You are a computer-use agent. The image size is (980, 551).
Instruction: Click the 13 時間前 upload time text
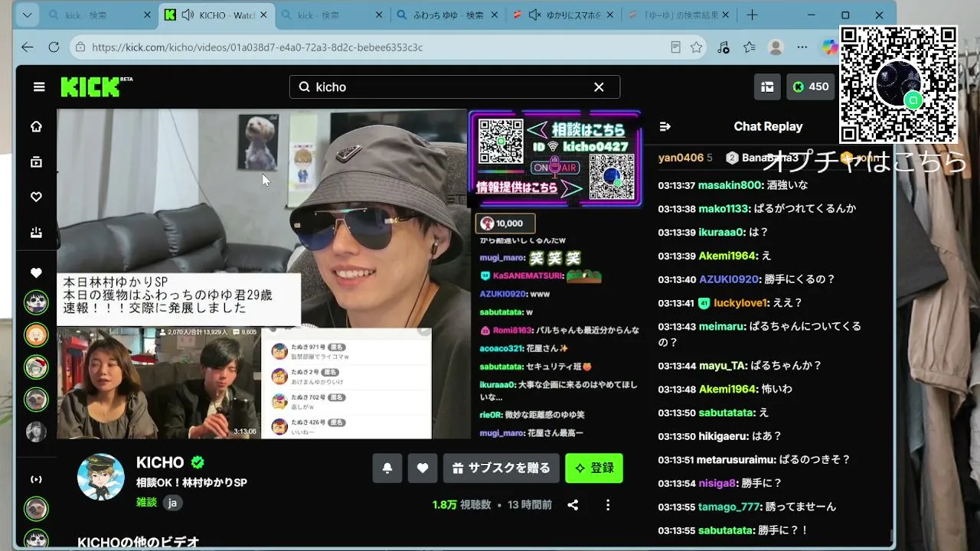tap(530, 505)
